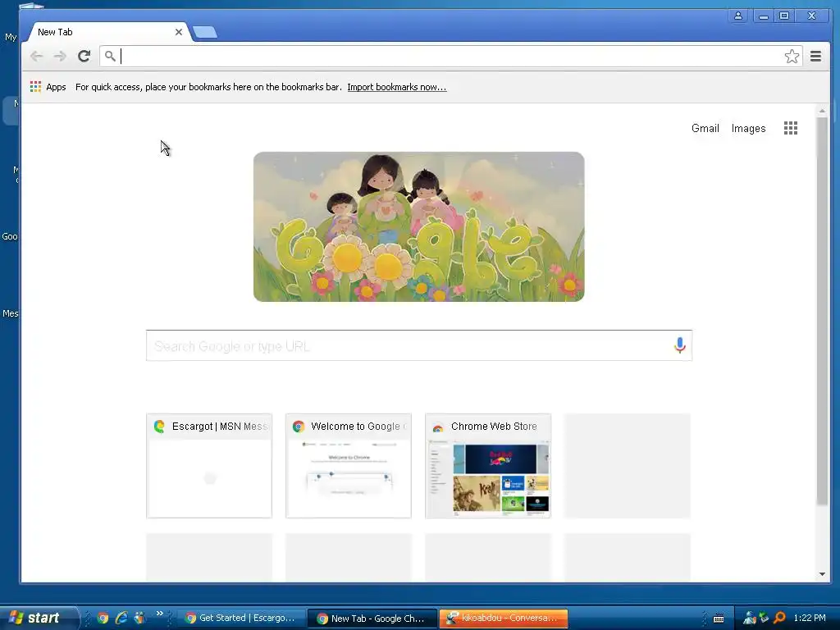
Task: Open the Chrome user profile button
Action: 738,16
